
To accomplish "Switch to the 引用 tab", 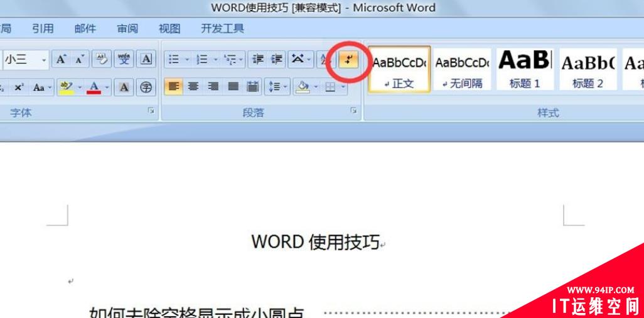I will click(x=43, y=28).
